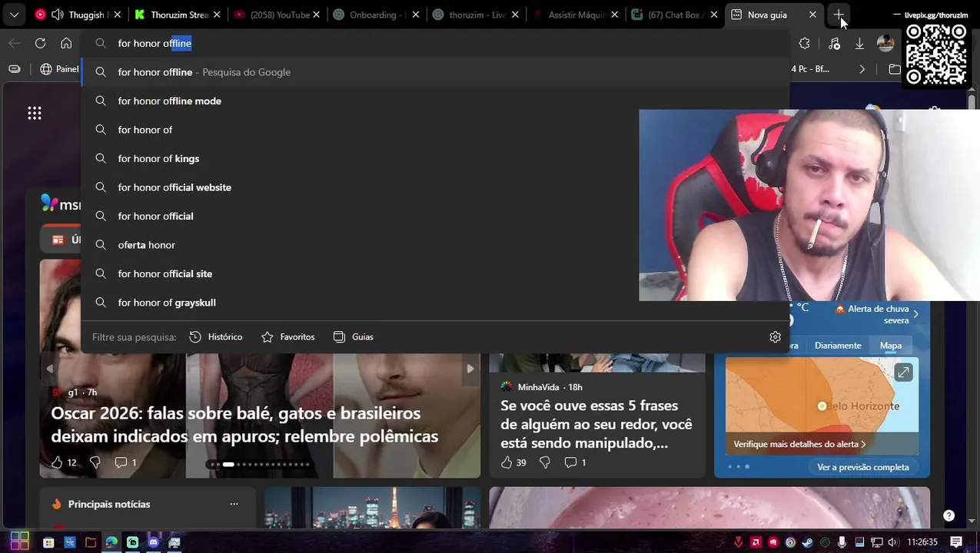Dislike the MinhaVida article
The height and width of the screenshot is (553, 980).
545,462
